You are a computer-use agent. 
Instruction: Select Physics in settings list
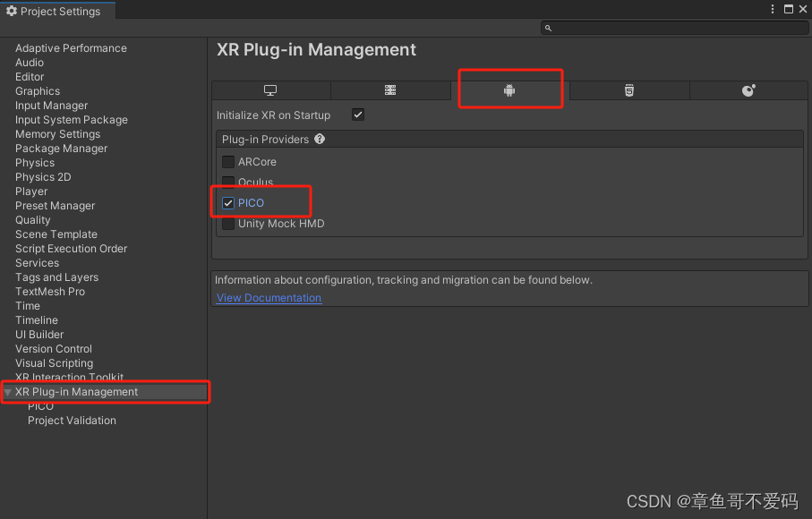35,163
